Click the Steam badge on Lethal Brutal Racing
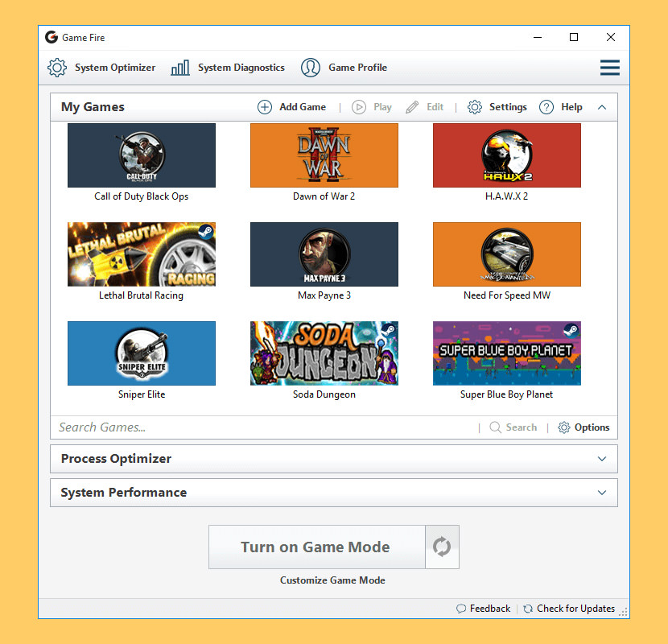The width and height of the screenshot is (668, 644). point(206,231)
